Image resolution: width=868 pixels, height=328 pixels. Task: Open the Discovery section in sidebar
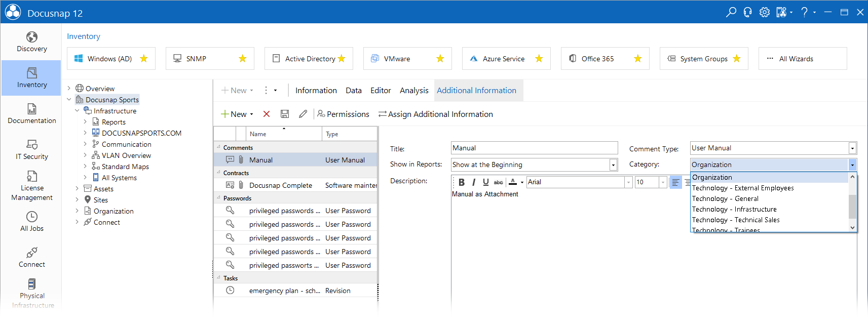tap(31, 42)
